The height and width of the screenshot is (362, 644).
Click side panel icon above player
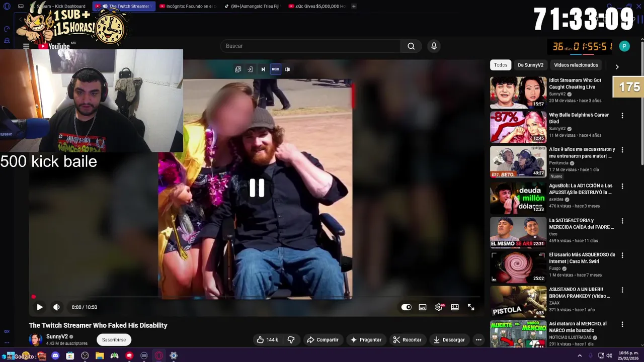point(287,69)
